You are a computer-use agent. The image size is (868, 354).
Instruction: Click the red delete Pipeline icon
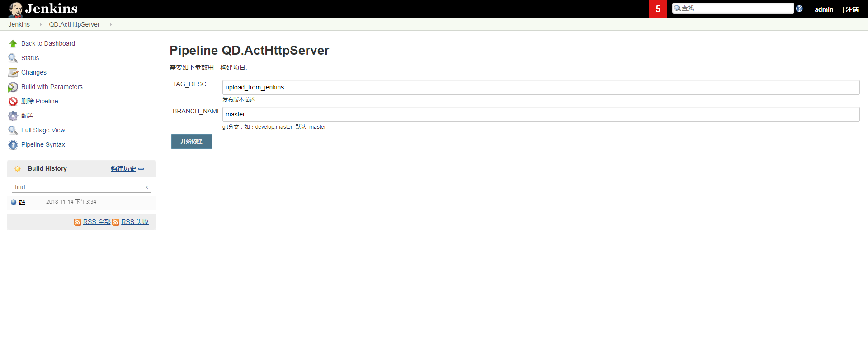coord(13,102)
